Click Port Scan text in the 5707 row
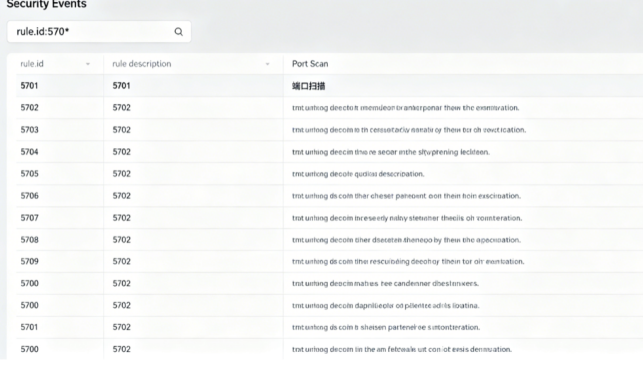643x373 pixels. pos(407,218)
